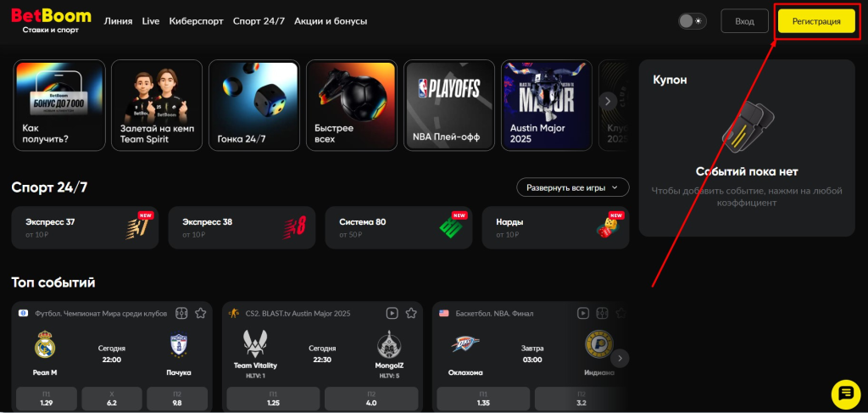Viewport: 868px width, 413px height.
Task: Open the Линия section
Action: [x=118, y=21]
